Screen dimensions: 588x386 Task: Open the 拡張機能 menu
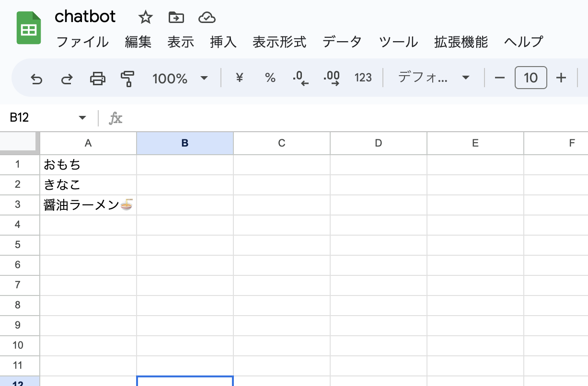coord(461,42)
